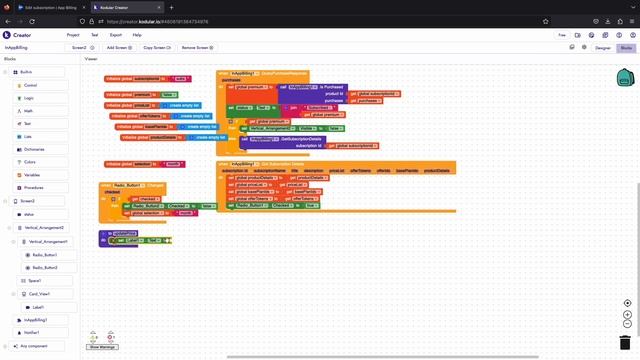
Task: Center the workspace with the target icon
Action: (627, 303)
